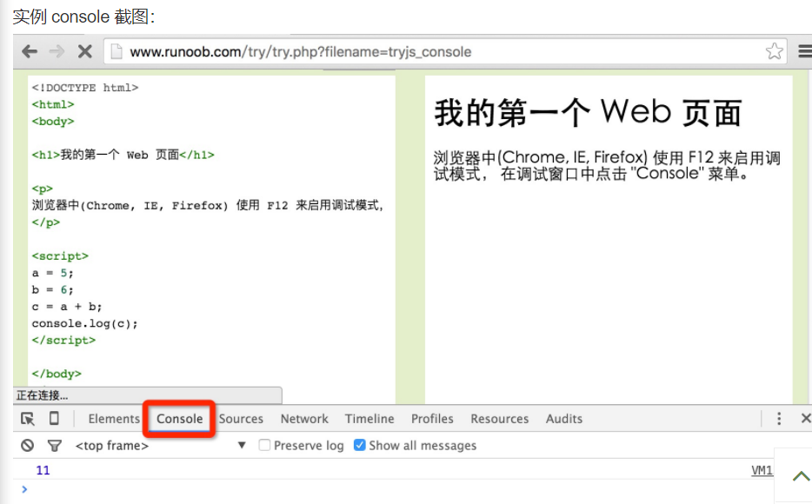Open the Sources tab
Screen dimensions: 812x504
pyautogui.click(x=241, y=419)
